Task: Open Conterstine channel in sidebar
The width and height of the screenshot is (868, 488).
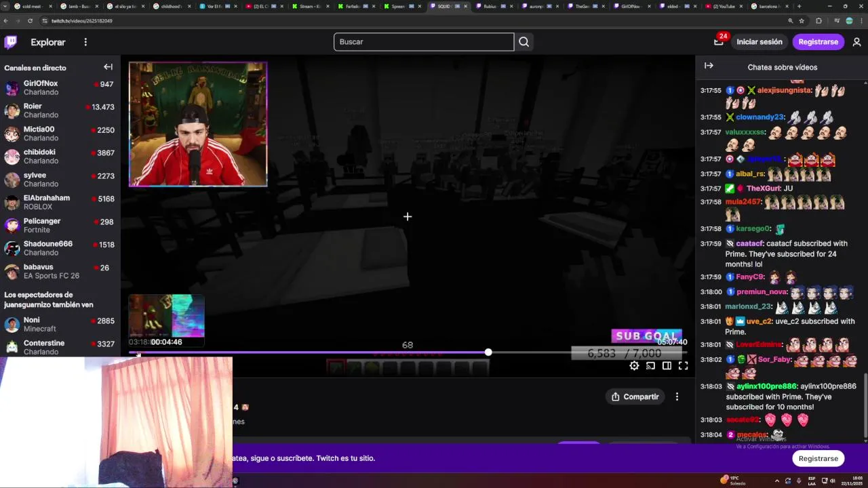Action: pyautogui.click(x=60, y=347)
